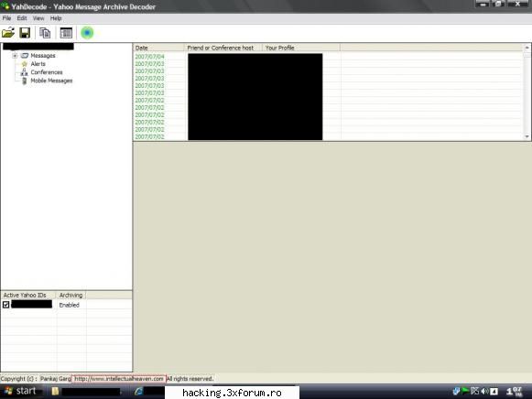This screenshot has width=532, height=399.
Task: Click the green flag tray icon
Action: coord(465,392)
